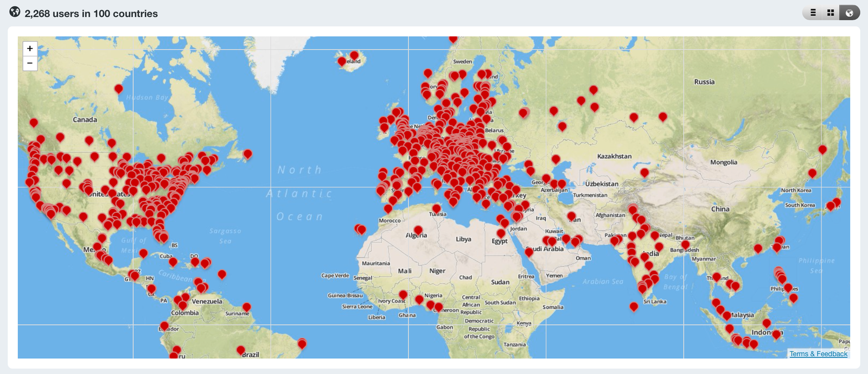This screenshot has height=374, width=868.
Task: Select the marker next to Suriname
Action: pos(246,307)
